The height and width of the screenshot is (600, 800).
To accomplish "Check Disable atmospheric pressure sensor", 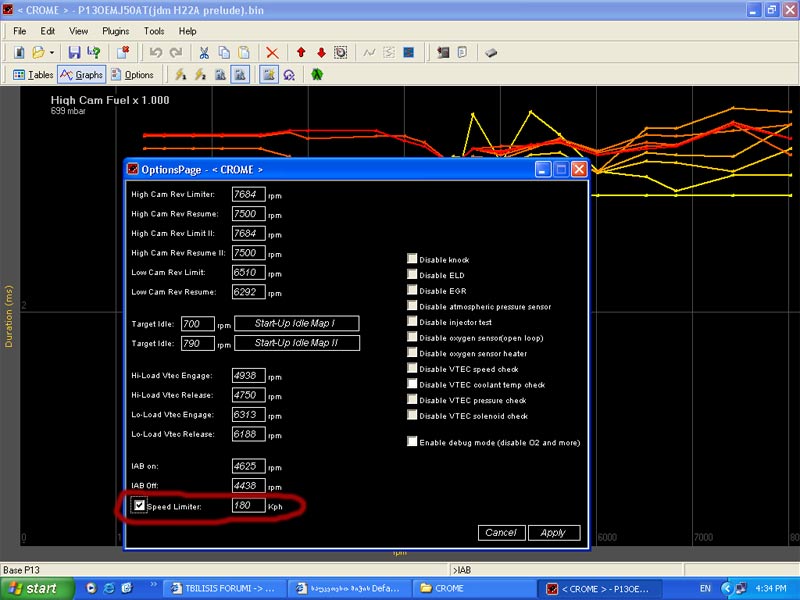I will pos(412,306).
